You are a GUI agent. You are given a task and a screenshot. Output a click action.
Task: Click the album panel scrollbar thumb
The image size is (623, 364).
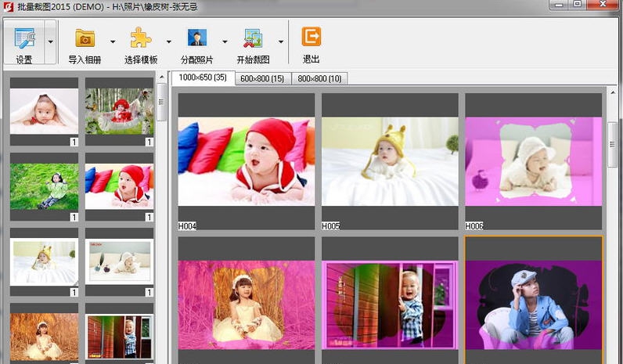click(x=161, y=102)
